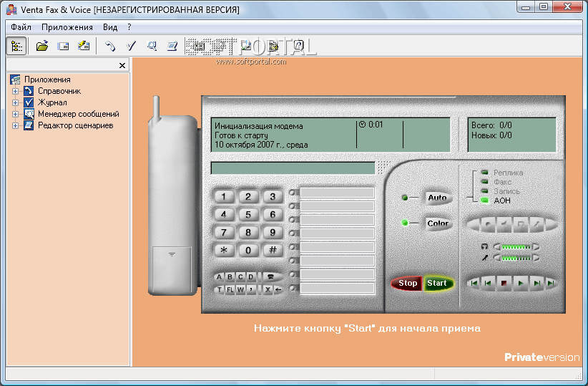
Task: Expand the Журнал tree node
Action: [15, 102]
